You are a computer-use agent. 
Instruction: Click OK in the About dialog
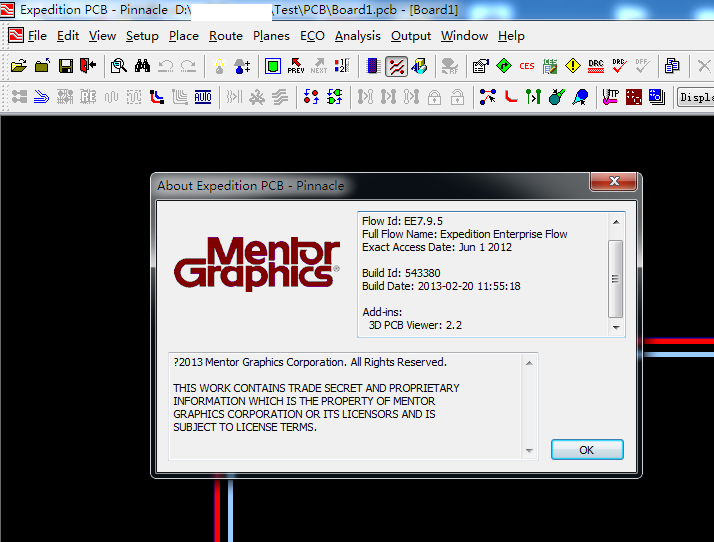pyautogui.click(x=587, y=450)
